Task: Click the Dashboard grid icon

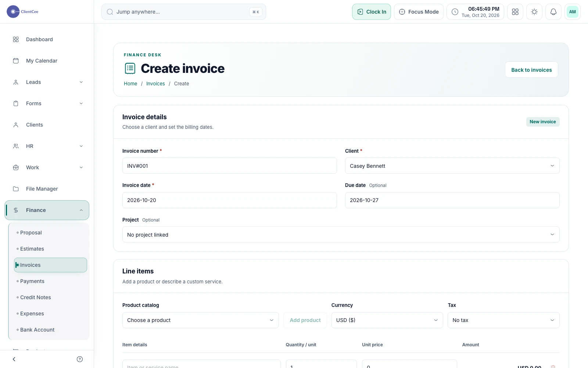Action: [16, 39]
